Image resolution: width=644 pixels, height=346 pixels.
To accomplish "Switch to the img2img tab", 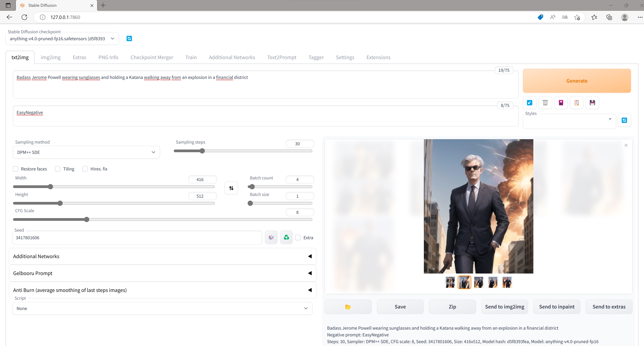I will 50,57.
